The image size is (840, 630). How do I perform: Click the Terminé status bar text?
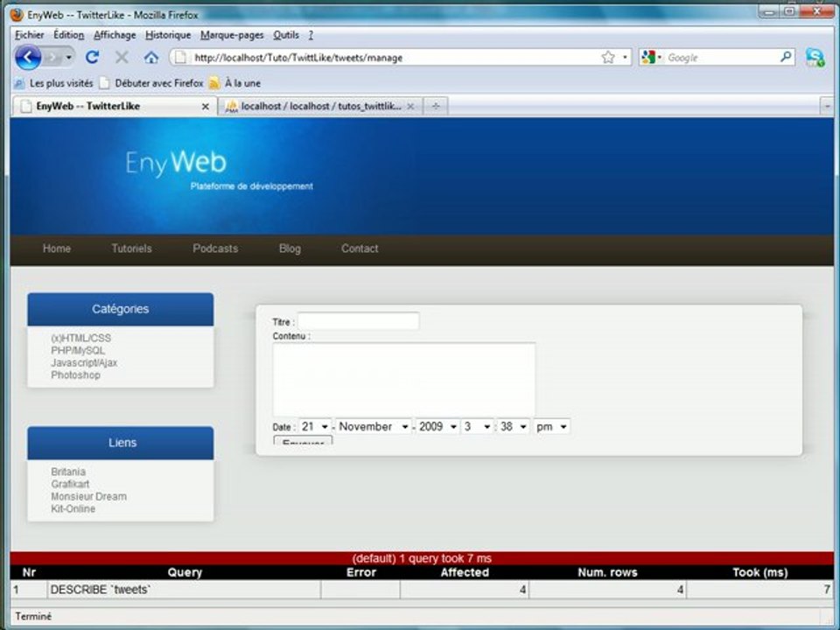pyautogui.click(x=33, y=616)
